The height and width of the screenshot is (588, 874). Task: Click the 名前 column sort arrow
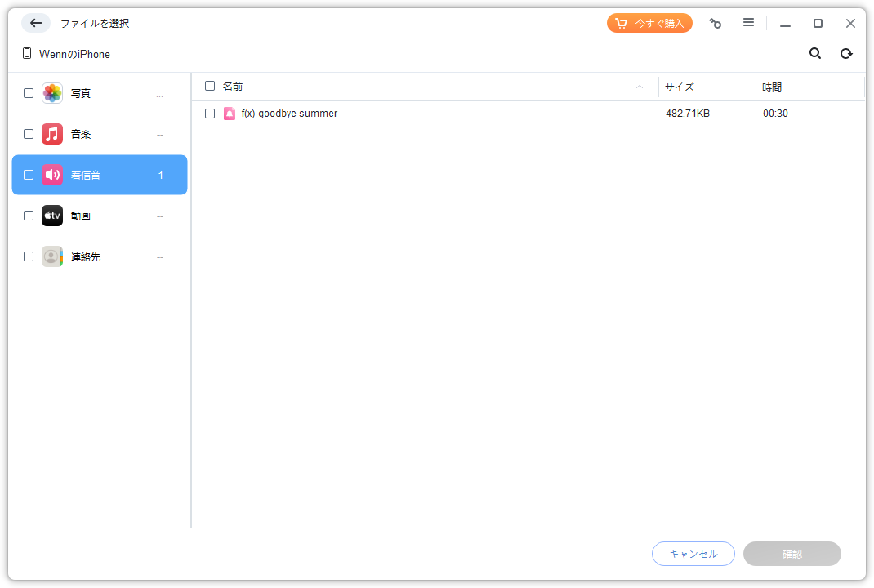[640, 87]
